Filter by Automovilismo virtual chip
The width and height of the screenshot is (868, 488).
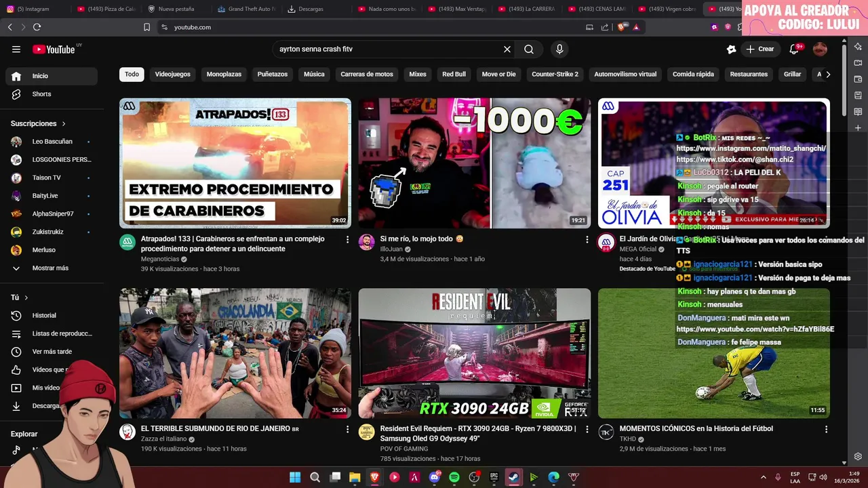point(625,75)
